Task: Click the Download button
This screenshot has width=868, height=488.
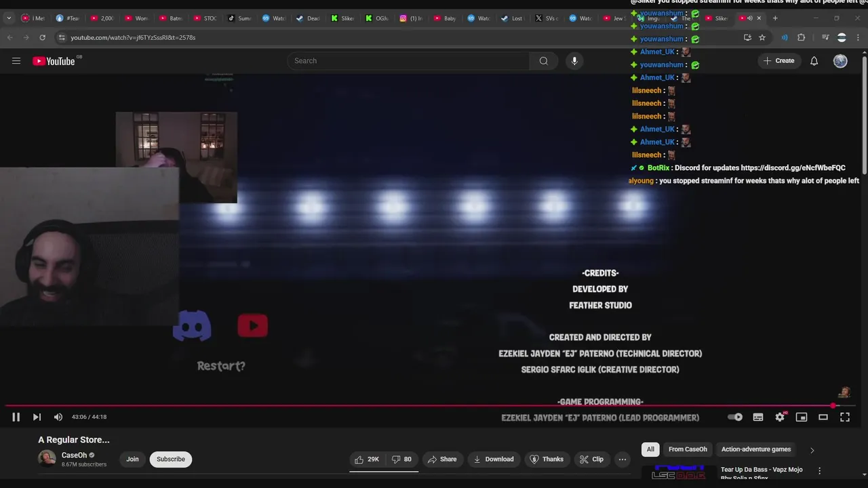Action: click(494, 460)
